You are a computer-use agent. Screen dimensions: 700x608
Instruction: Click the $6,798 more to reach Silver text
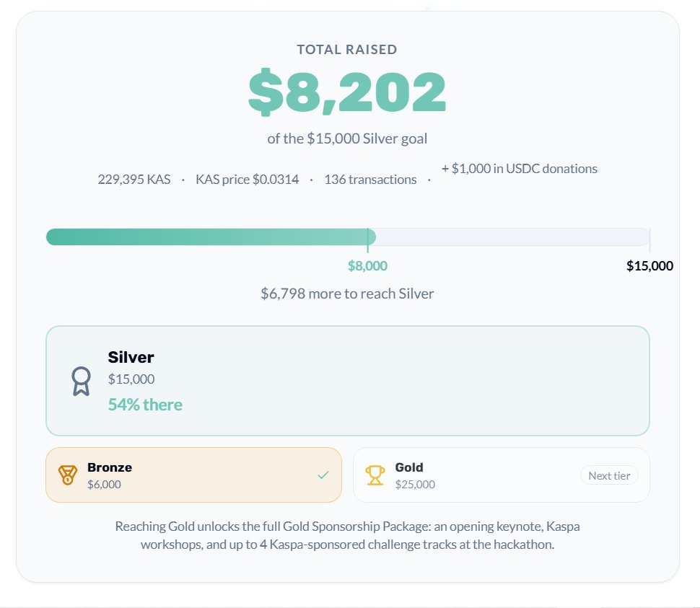point(347,294)
